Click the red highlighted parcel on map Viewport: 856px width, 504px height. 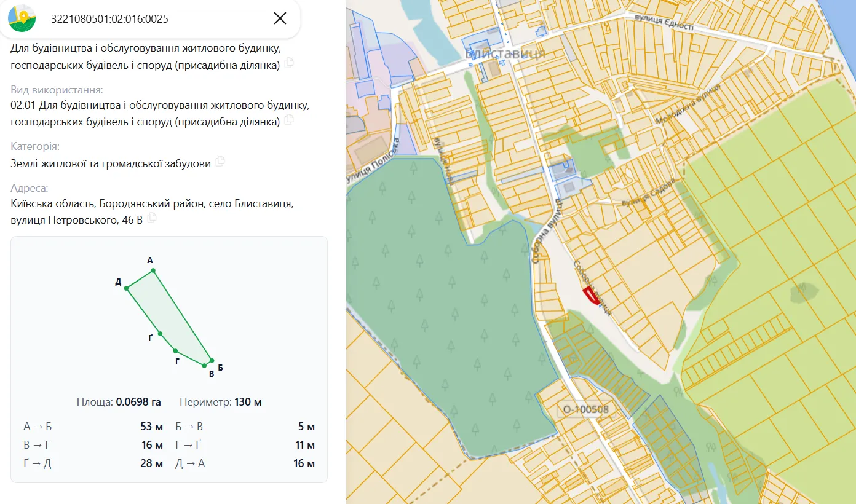(590, 295)
